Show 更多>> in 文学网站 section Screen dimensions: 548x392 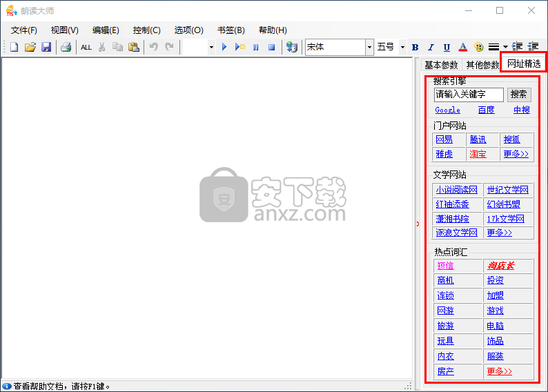(x=500, y=233)
